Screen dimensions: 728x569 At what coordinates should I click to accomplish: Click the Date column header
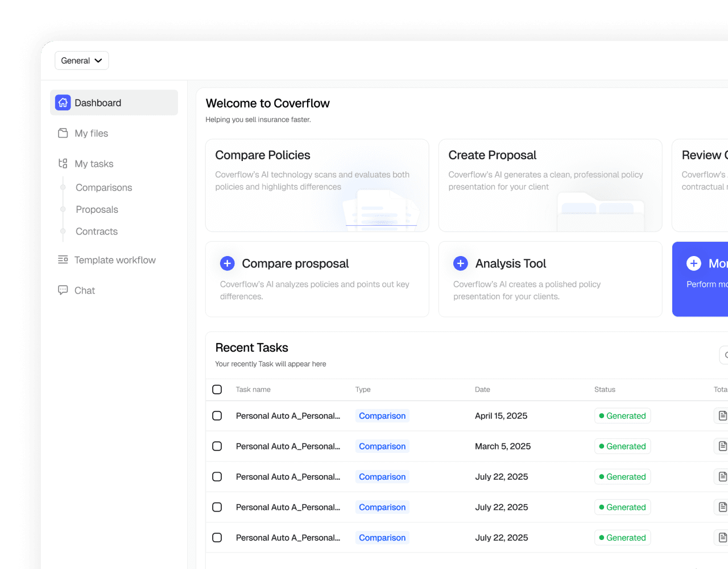pyautogui.click(x=482, y=390)
